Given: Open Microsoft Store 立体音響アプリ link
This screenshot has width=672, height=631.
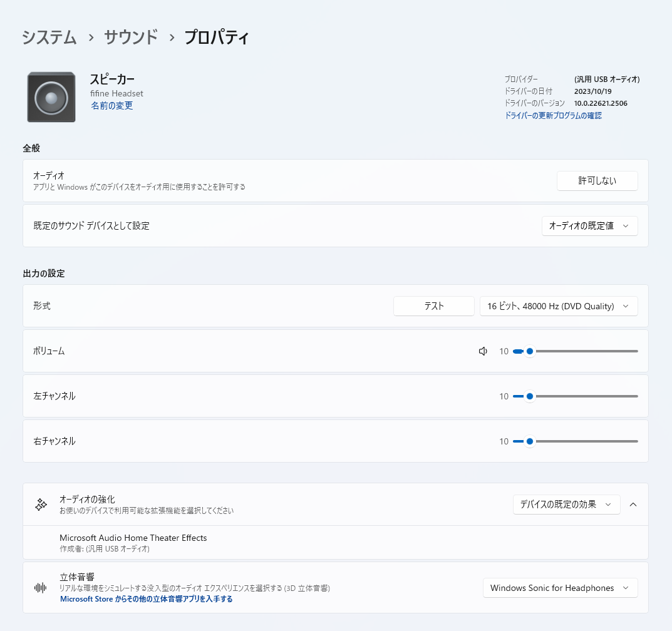Looking at the screenshot, I should point(146,599).
